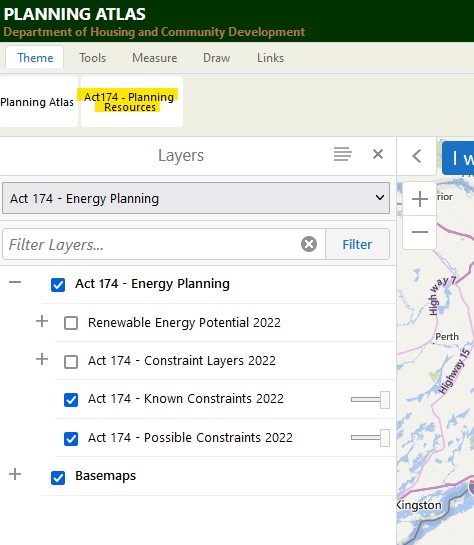
Task: Open the Layers panel hamburger menu icon
Action: click(343, 154)
